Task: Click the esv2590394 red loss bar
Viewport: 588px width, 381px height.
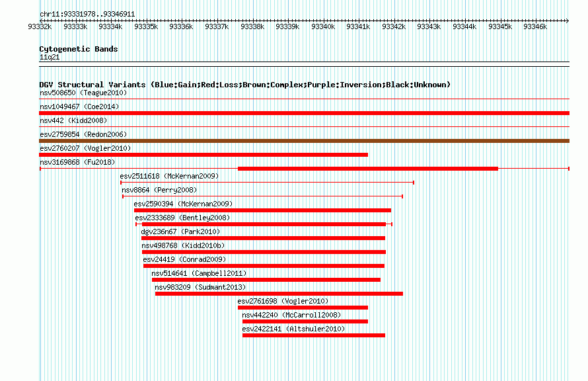Action: coord(262,210)
